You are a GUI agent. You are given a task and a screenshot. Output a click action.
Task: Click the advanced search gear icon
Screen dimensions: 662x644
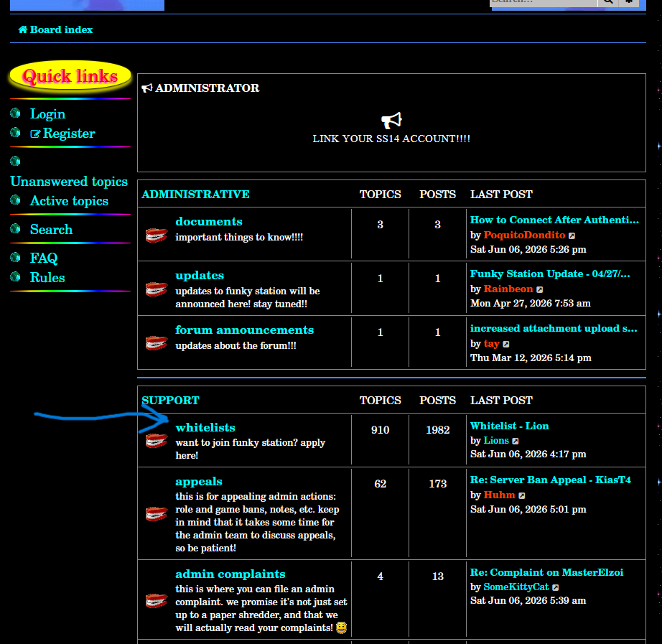tap(629, 2)
